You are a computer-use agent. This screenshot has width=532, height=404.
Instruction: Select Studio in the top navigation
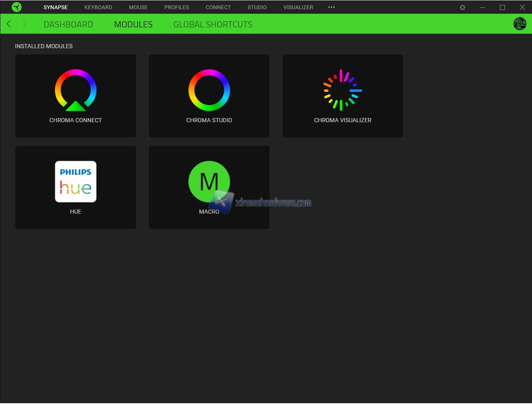click(257, 7)
